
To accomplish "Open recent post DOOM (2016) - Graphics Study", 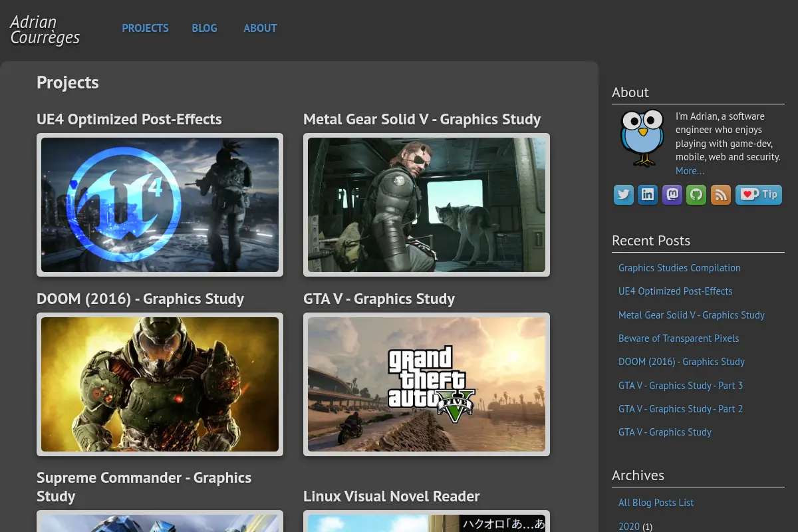I will click(x=682, y=362).
